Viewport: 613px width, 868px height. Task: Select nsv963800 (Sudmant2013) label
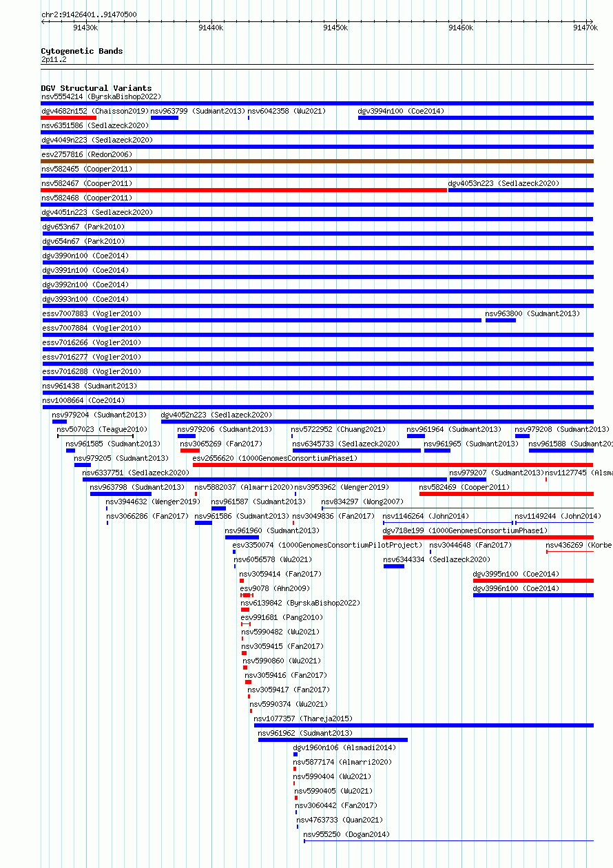[x=532, y=313]
